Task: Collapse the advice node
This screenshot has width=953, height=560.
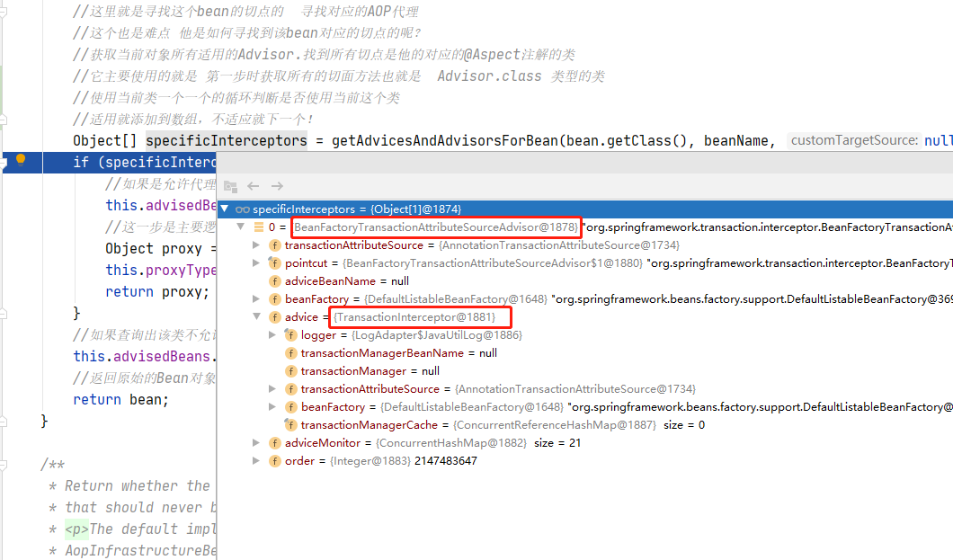Action: (x=257, y=317)
